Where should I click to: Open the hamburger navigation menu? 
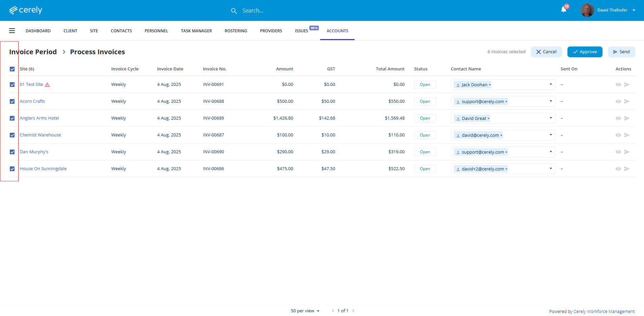click(x=12, y=31)
